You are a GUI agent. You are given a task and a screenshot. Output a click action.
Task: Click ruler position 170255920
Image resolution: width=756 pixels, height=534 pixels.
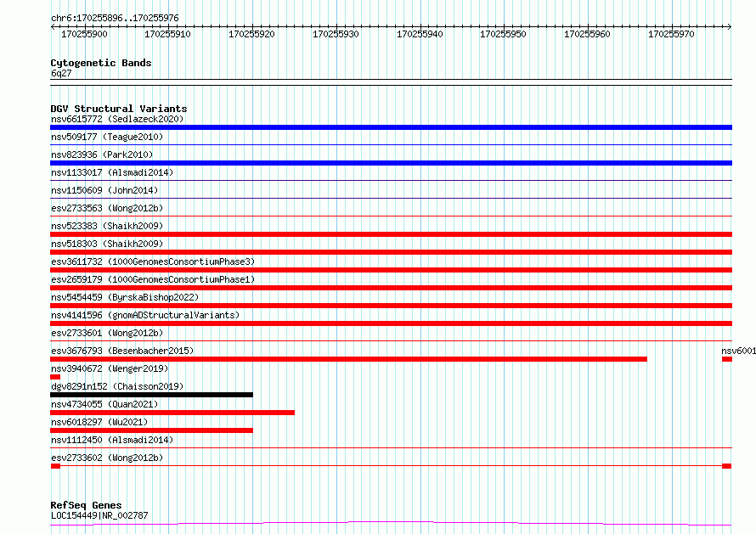251,34
